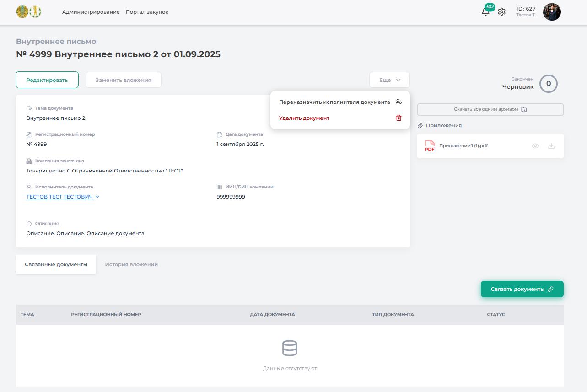Select Переназначить исполнителя документа menu item
Image resolution: width=587 pixels, height=392 pixels.
pos(334,102)
